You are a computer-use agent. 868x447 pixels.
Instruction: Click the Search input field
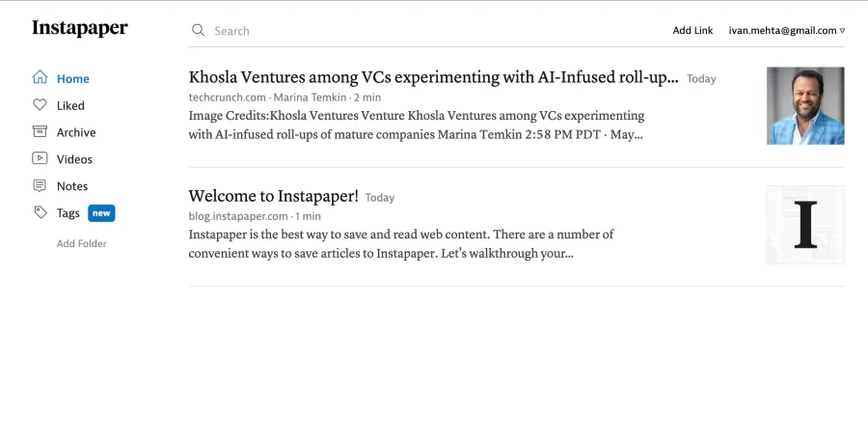pos(426,31)
